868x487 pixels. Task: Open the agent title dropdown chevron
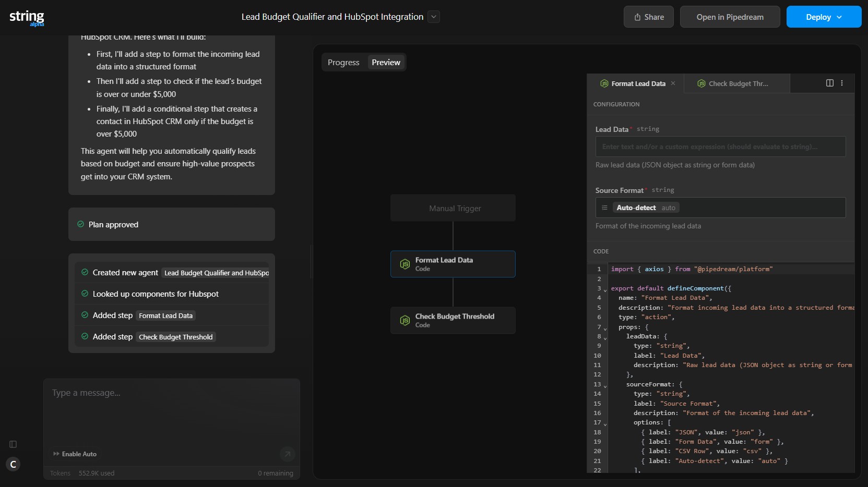[433, 17]
